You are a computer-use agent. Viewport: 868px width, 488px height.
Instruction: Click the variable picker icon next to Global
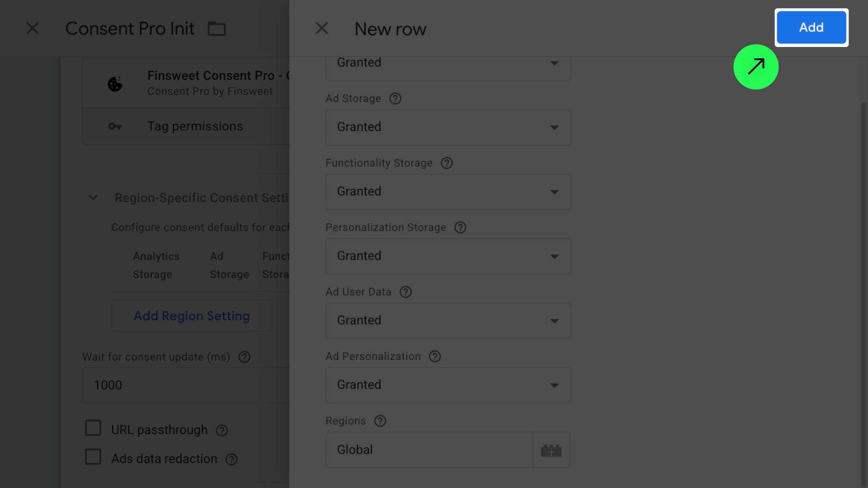[551, 450]
